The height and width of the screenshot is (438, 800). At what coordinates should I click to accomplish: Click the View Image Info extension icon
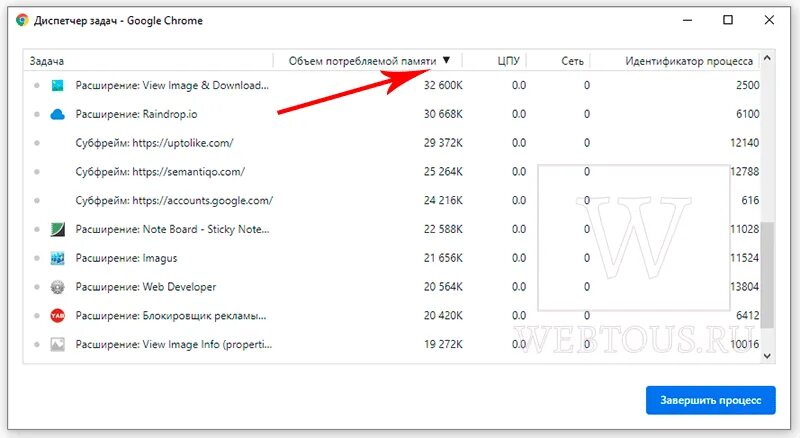click(x=58, y=345)
